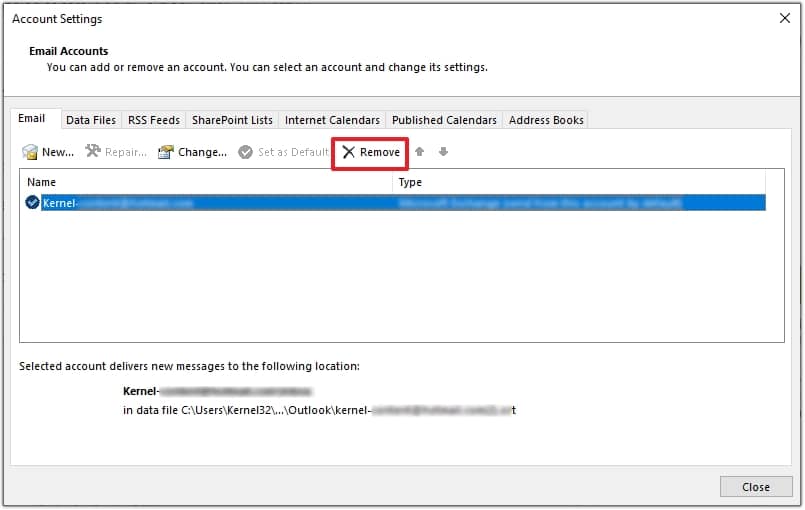805x510 pixels.
Task: Click the Change account icon
Action: [165, 152]
